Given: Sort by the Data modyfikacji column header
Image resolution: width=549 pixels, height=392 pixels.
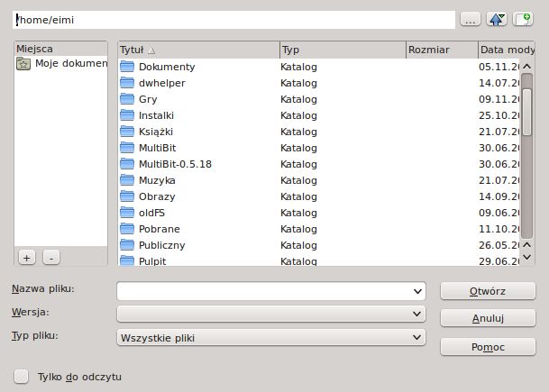Looking at the screenshot, I should (x=507, y=50).
